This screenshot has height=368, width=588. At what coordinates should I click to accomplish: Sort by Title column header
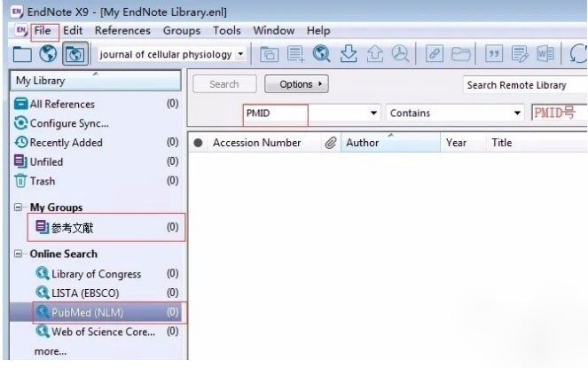537,143
